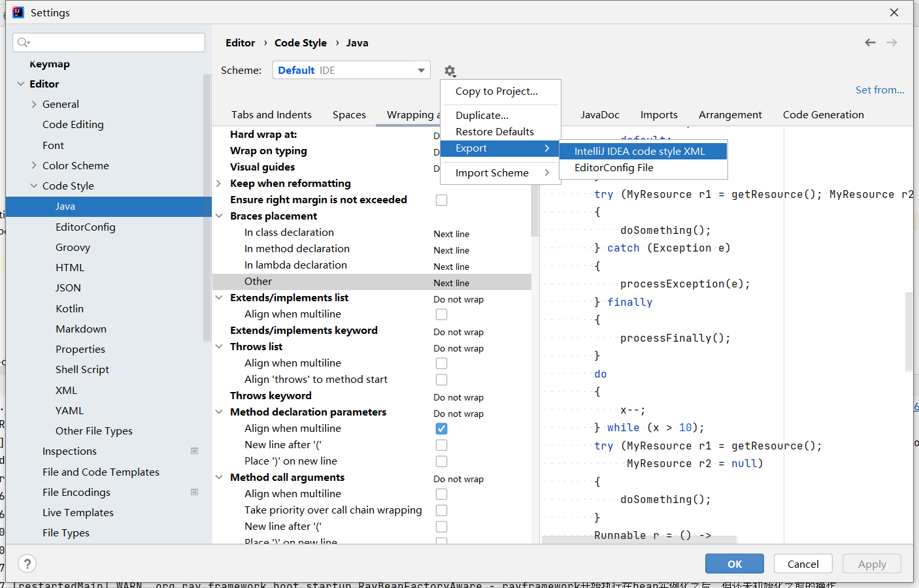This screenshot has width=919, height=588.
Task: Click the Inspections project-level settings icon
Action: (x=194, y=451)
